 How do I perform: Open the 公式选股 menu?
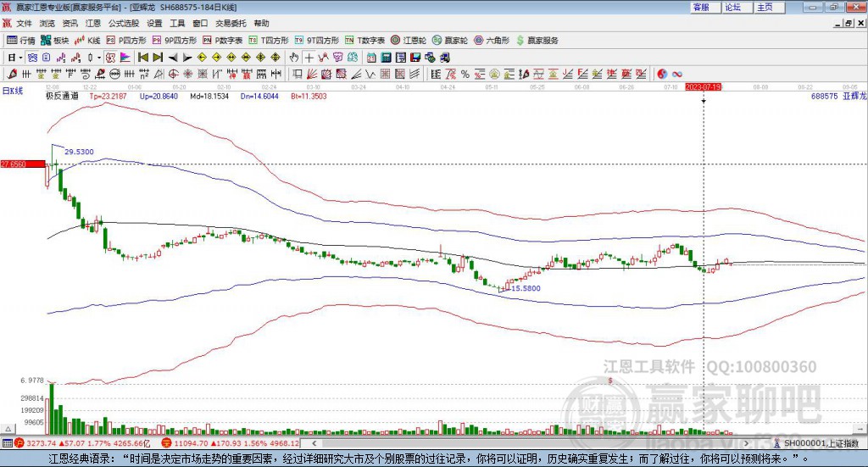pyautogui.click(x=124, y=23)
